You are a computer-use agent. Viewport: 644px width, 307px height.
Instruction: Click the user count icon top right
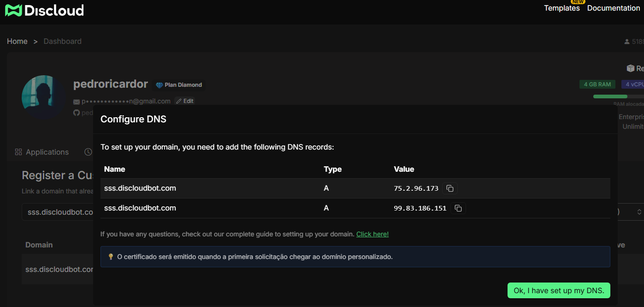click(627, 42)
